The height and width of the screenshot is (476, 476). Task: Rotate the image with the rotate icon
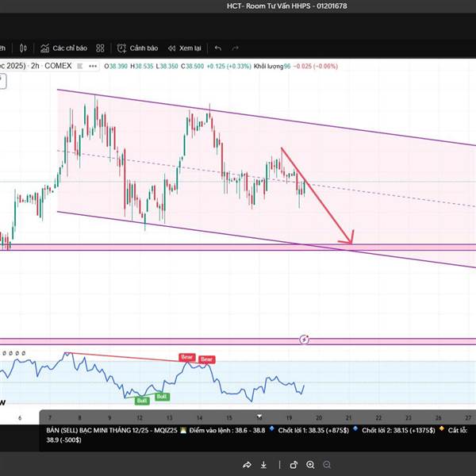[x=294, y=465]
